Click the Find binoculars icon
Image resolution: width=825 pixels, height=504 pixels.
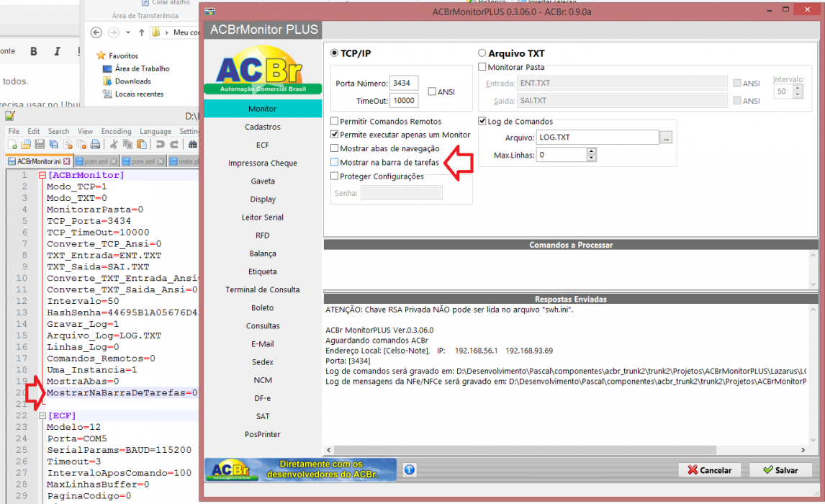coord(192,144)
